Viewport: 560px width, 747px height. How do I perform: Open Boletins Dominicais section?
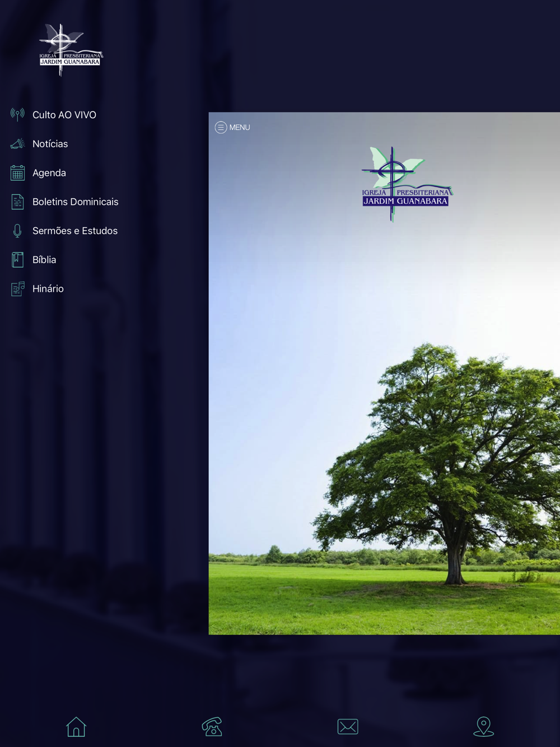click(x=76, y=202)
